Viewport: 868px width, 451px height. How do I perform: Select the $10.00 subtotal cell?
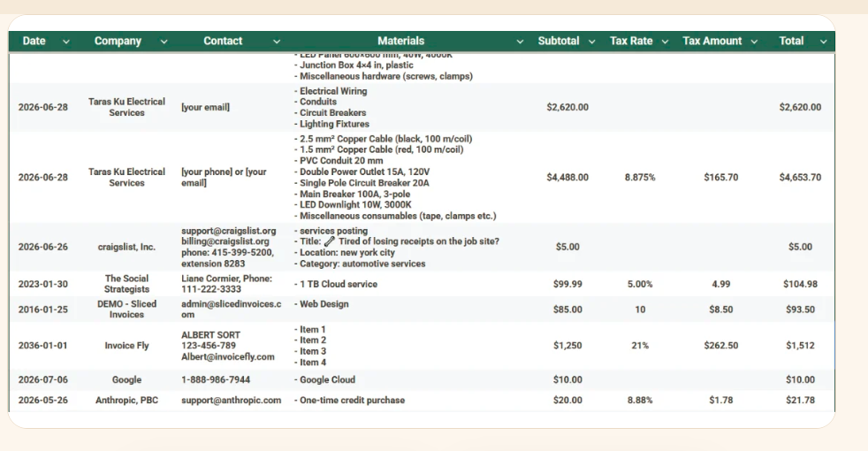(567, 380)
